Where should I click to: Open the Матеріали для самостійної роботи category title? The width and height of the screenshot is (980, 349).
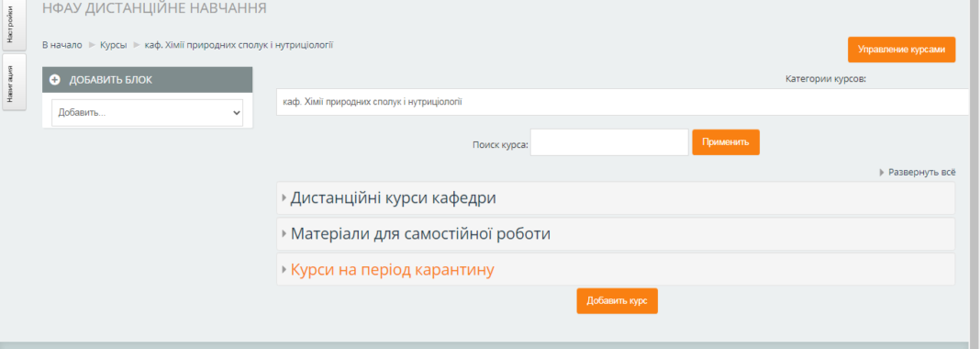point(420,234)
